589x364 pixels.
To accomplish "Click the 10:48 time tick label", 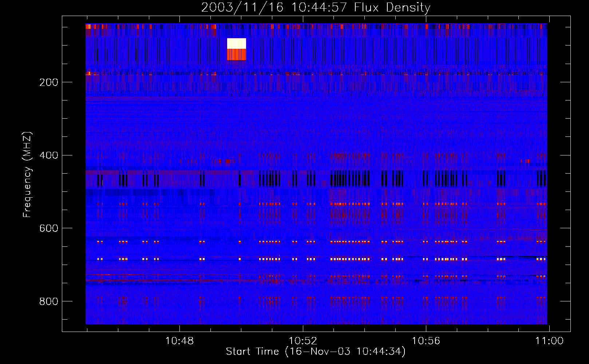I will click(179, 341).
